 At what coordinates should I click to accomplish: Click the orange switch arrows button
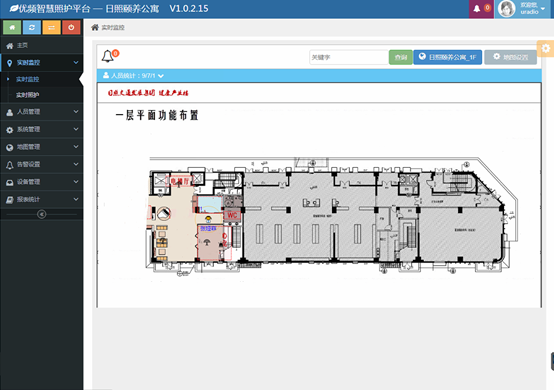52,27
